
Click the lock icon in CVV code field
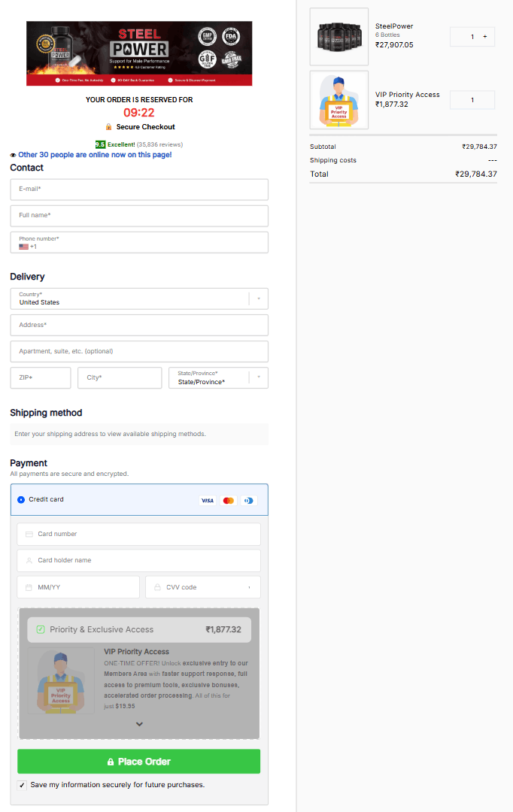pyautogui.click(x=157, y=587)
